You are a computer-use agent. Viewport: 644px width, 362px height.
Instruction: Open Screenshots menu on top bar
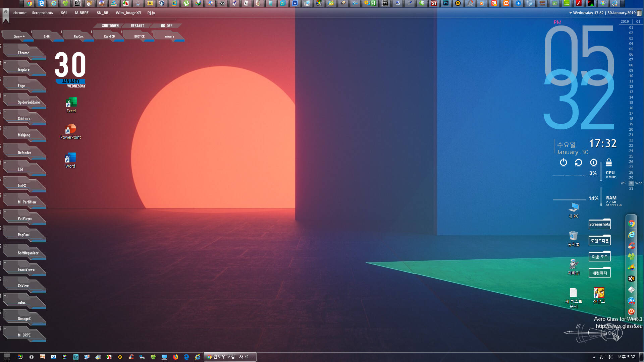point(42,13)
